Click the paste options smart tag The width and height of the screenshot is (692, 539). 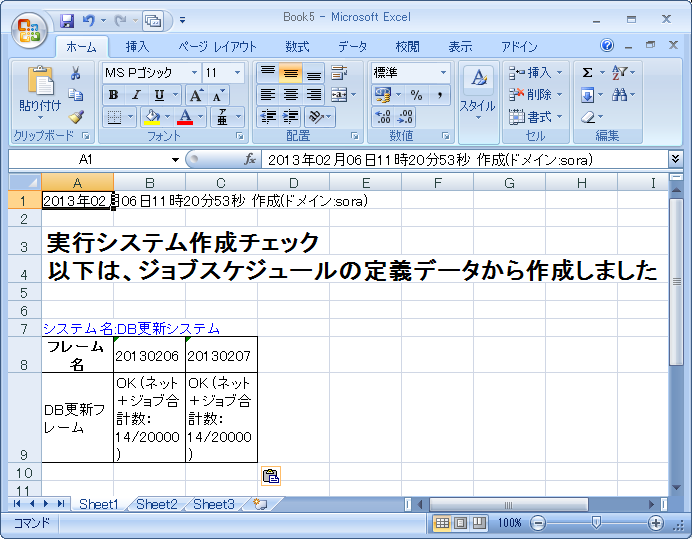(x=271, y=476)
